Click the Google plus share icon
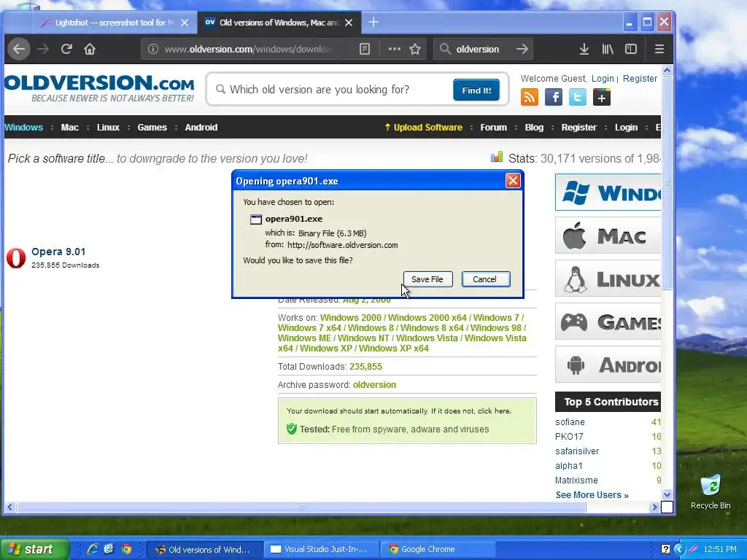 (602, 97)
